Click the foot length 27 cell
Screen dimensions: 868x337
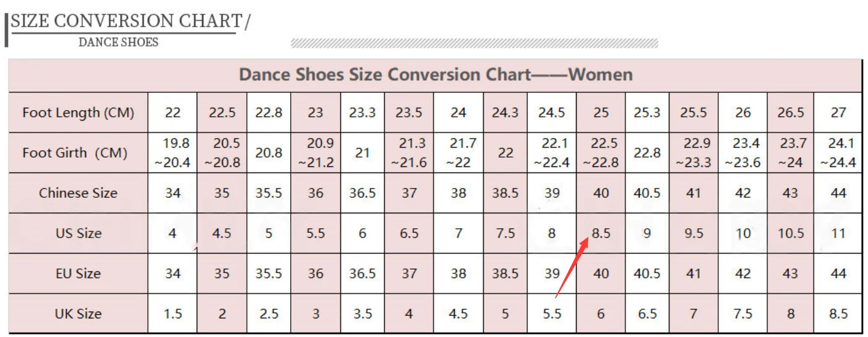[838, 113]
